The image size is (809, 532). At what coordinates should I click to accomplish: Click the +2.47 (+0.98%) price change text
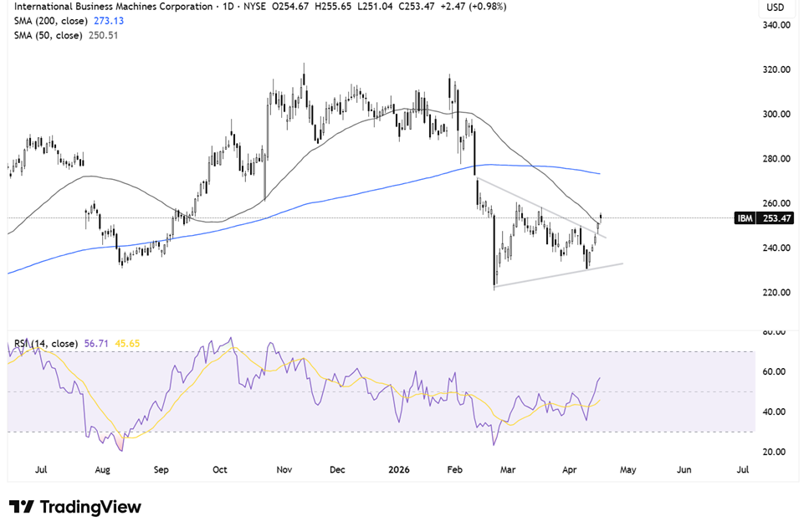tap(474, 7)
